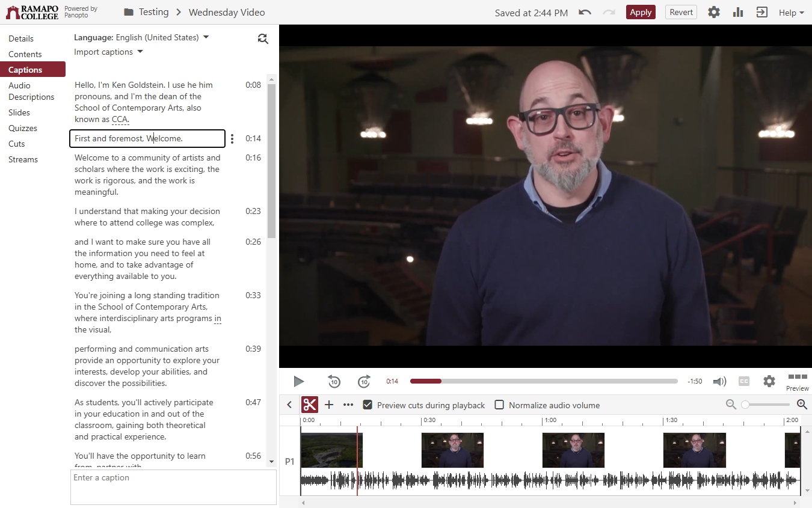Select caption 'I understand that making your decision'
Image resolution: width=812 pixels, height=508 pixels.
click(x=147, y=217)
